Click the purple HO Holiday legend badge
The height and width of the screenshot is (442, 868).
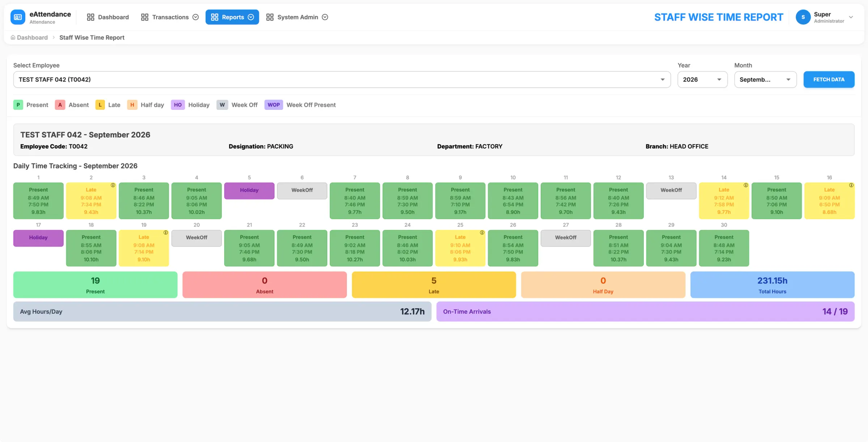click(x=178, y=105)
